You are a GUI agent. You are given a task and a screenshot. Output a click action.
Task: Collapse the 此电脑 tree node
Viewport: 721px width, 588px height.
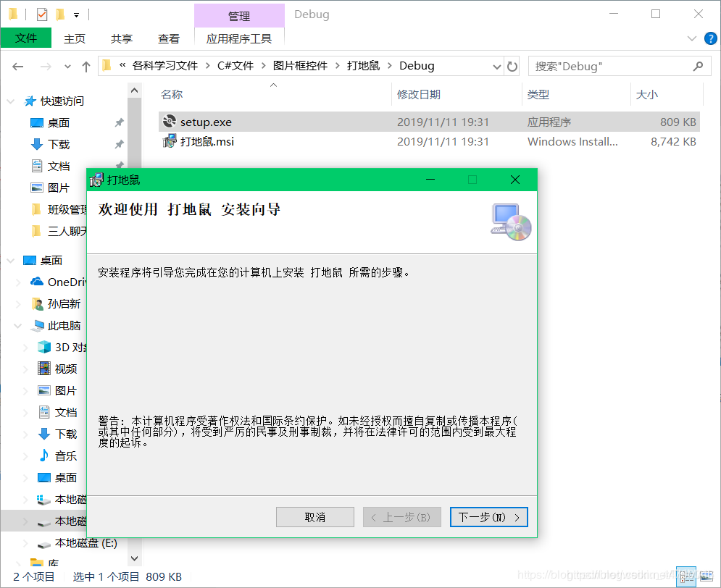point(19,325)
